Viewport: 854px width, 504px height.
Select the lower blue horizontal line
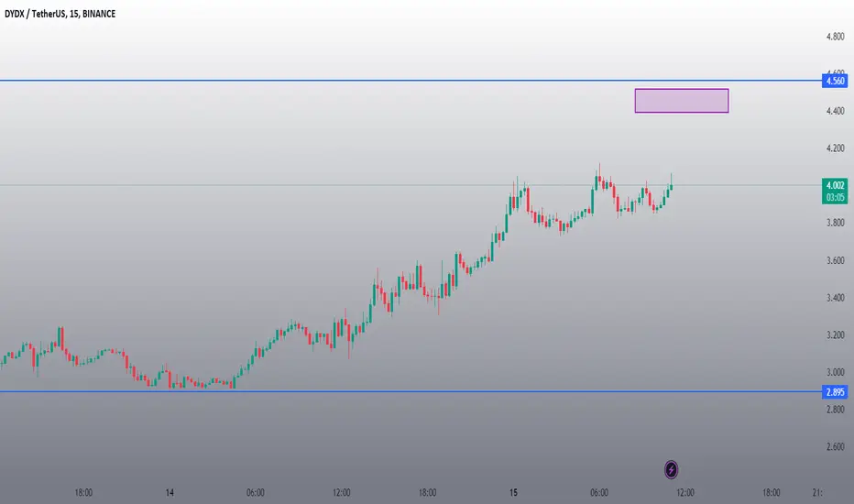point(411,391)
